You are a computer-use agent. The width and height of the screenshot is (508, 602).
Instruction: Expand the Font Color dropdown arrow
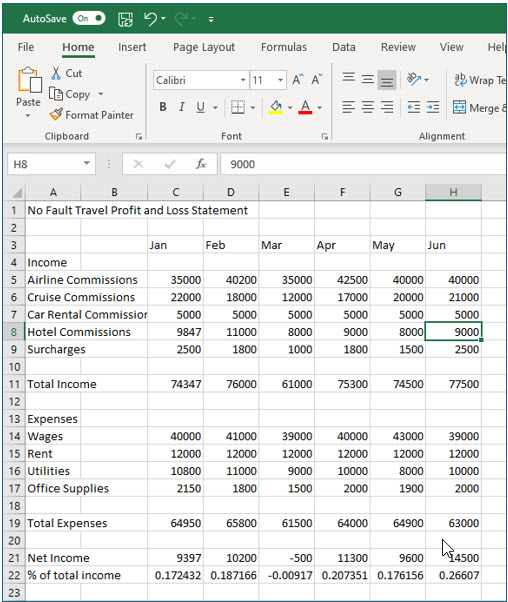[319, 108]
